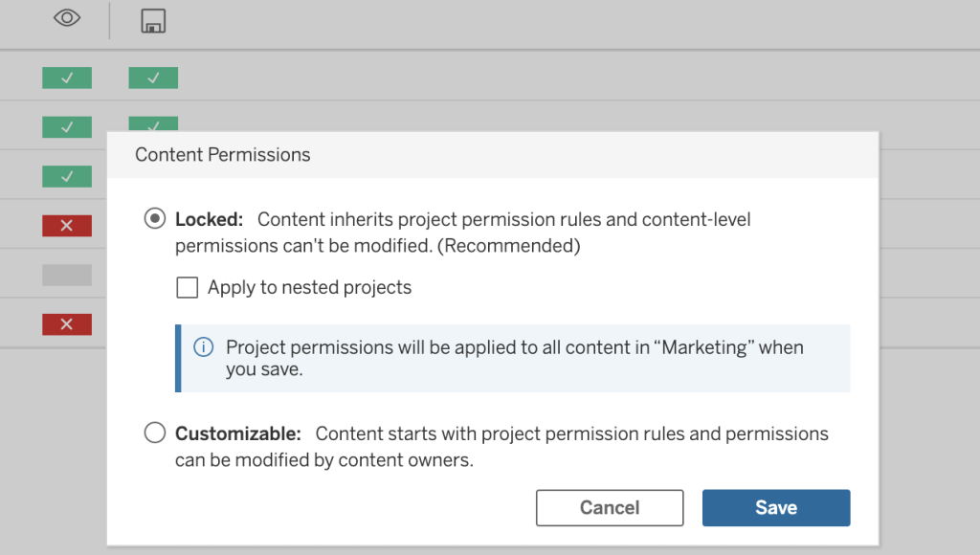
Task: Click the eye View capability column icon
Action: (67, 19)
